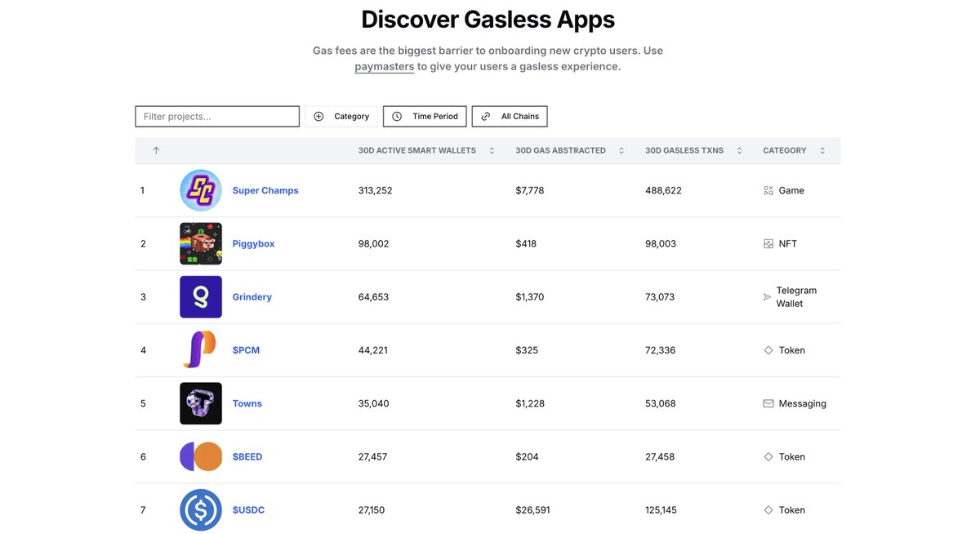
Task: Click the Towns logo icon
Action: 201,403
